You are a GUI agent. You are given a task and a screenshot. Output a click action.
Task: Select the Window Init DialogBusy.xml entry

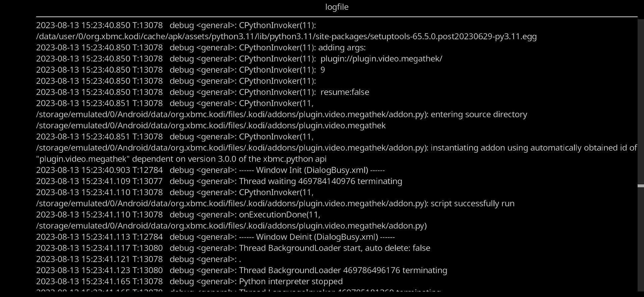[x=210, y=170]
